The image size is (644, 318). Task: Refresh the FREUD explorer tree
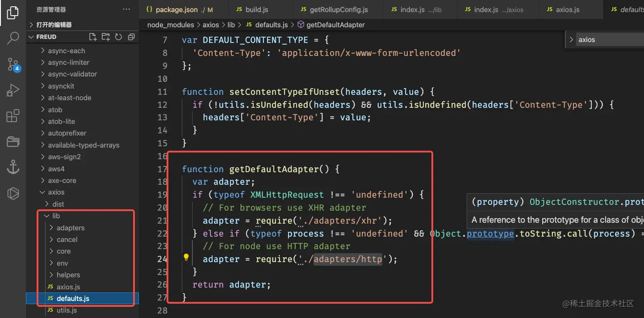coord(118,37)
